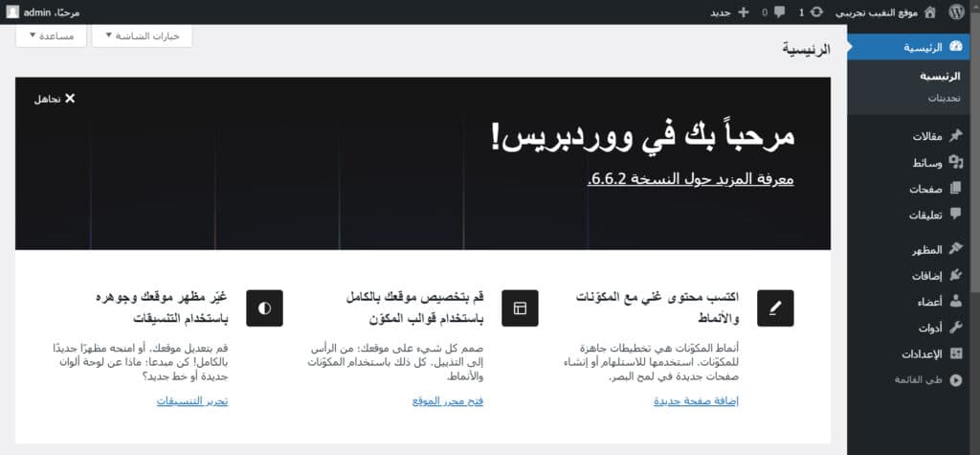Image resolution: width=980 pixels, height=455 pixels.
Task: Click تحرير التنسيقات link
Action: (192, 401)
